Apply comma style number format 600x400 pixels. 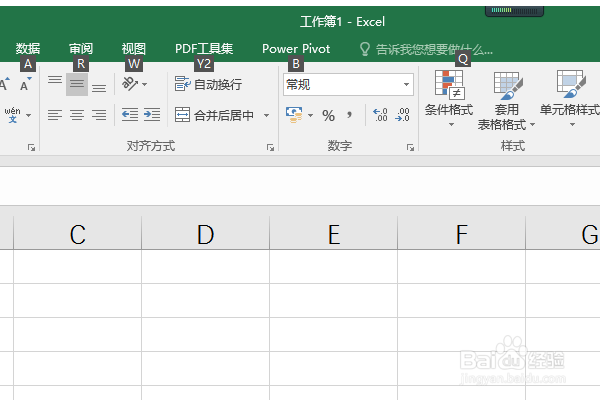point(349,114)
